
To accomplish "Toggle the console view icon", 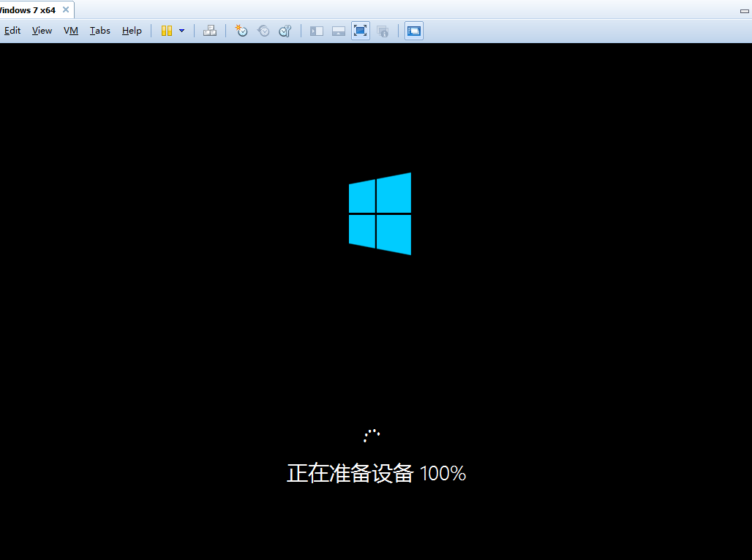I will (x=413, y=31).
